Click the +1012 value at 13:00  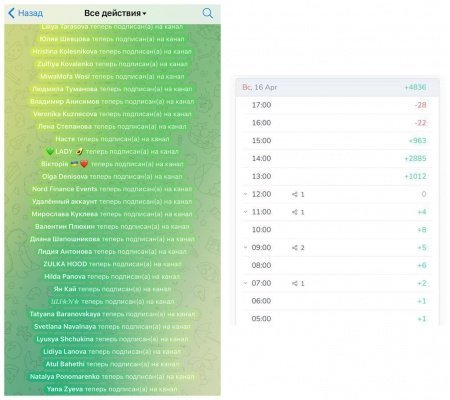pyautogui.click(x=415, y=176)
